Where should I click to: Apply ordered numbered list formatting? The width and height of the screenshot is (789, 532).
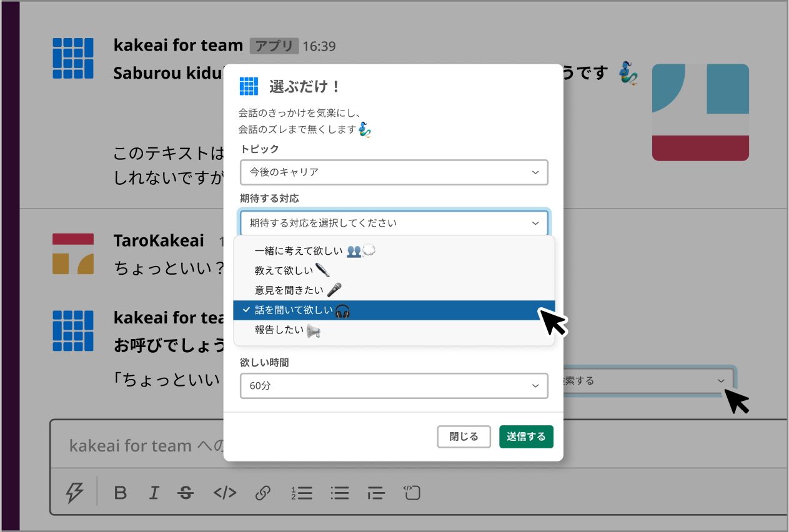pos(302,493)
